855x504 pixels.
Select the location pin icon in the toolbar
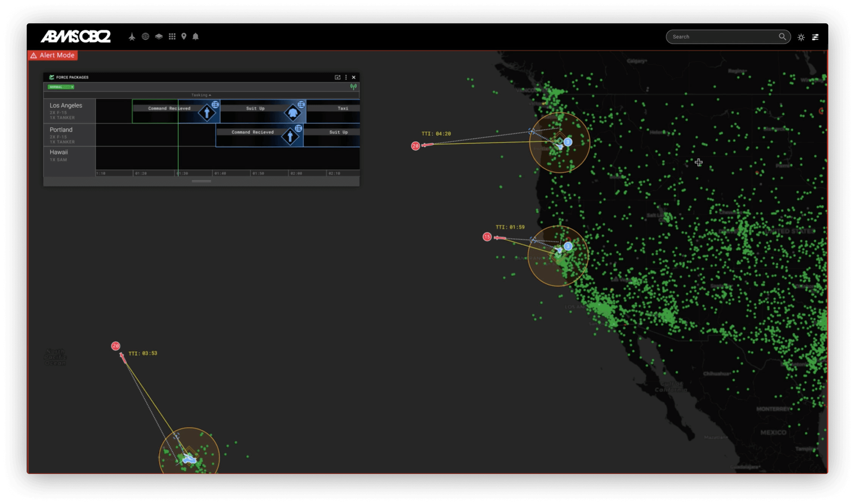coord(184,37)
